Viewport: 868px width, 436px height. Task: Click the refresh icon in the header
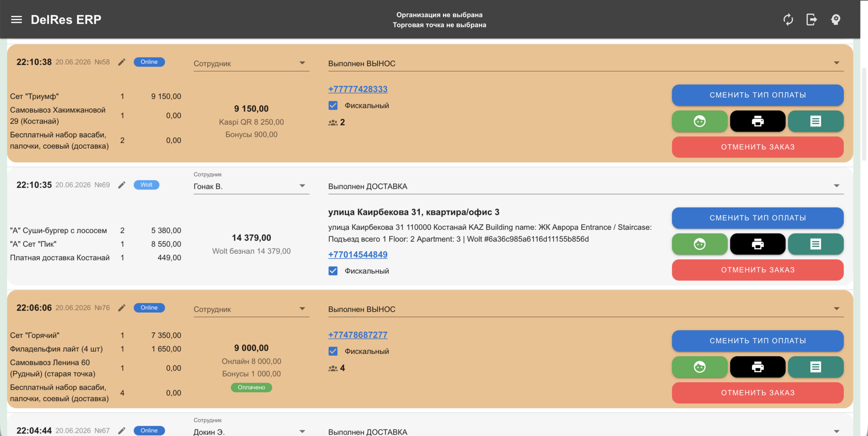point(788,19)
